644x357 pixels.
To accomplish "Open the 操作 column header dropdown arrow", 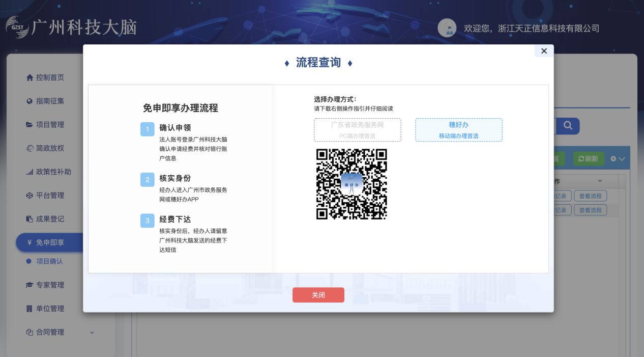I will [600, 181].
